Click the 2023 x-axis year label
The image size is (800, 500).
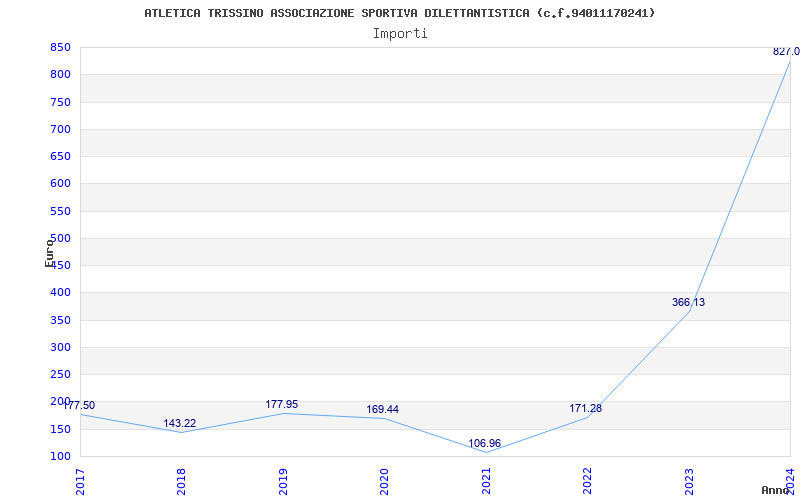coord(689,482)
